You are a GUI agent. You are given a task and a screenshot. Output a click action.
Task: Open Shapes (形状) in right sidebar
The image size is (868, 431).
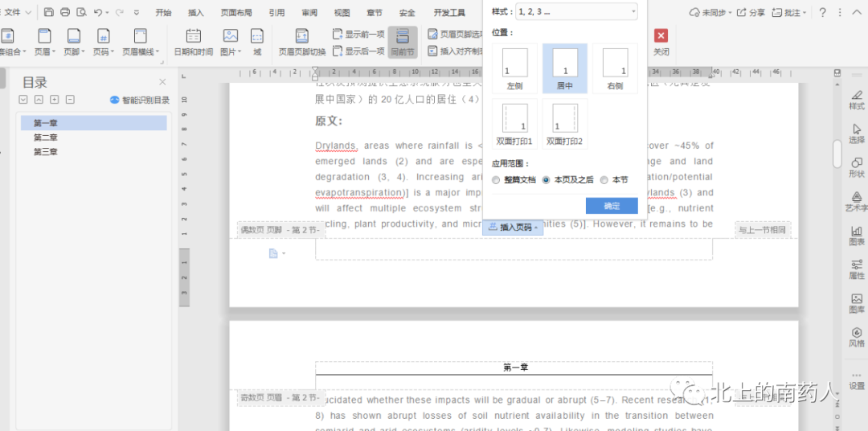point(857,167)
